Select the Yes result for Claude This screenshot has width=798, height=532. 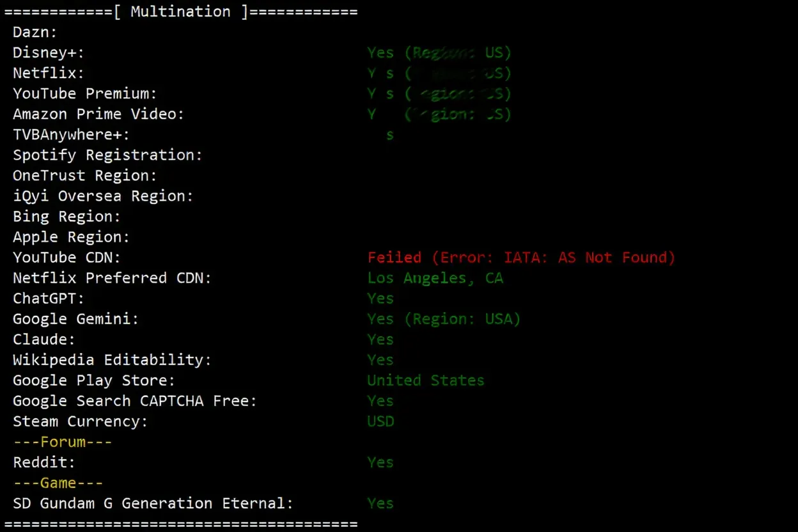coord(380,339)
